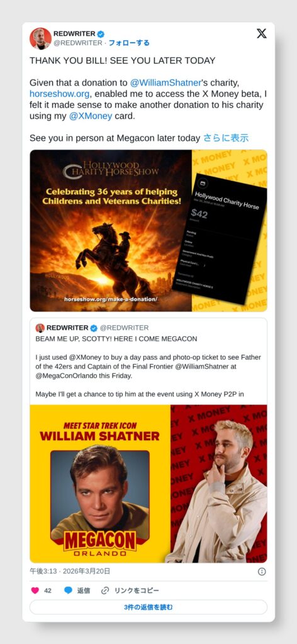The width and height of the screenshot is (297, 644).
Task: Expand tweet text with さらに表示
Action: coord(226,138)
